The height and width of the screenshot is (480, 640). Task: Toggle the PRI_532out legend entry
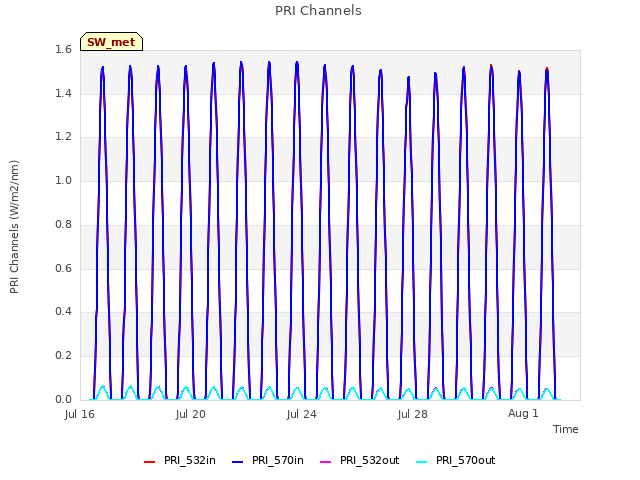tap(359, 460)
